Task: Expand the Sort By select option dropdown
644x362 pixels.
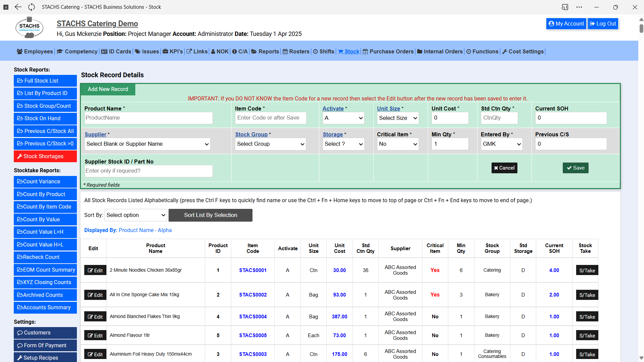Action: click(x=136, y=215)
